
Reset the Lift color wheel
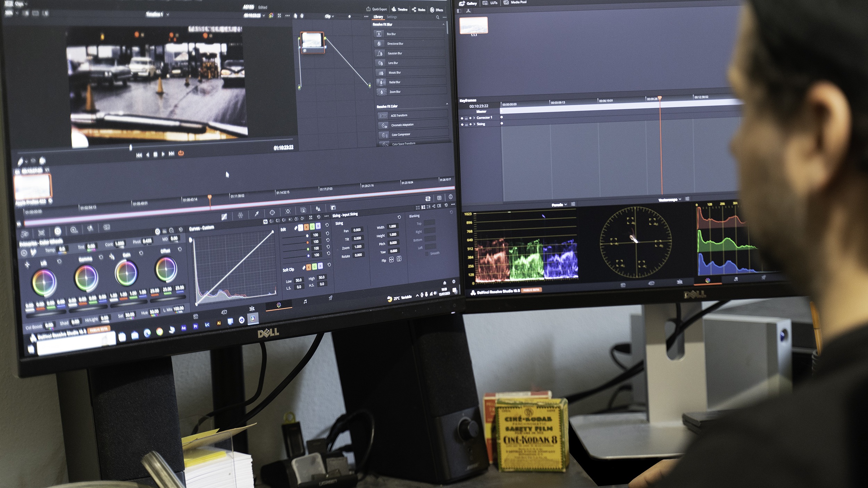point(59,261)
